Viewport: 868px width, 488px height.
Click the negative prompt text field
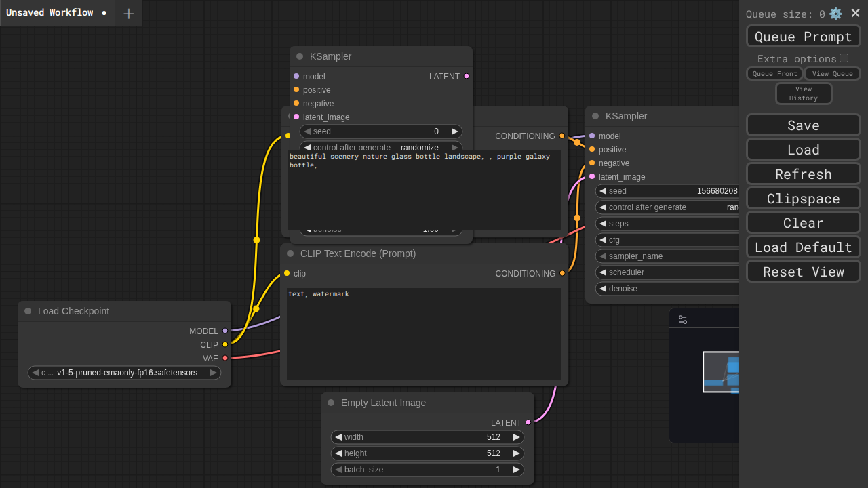pyautogui.click(x=424, y=333)
